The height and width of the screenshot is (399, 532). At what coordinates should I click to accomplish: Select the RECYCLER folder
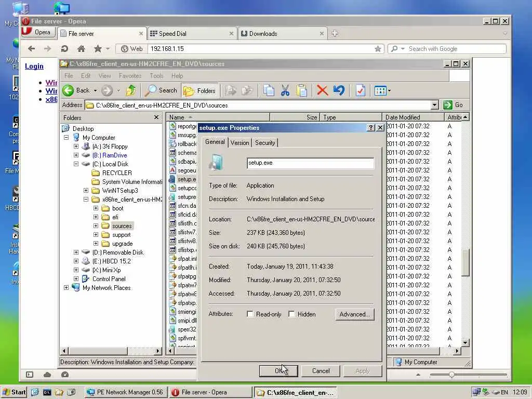pyautogui.click(x=117, y=172)
